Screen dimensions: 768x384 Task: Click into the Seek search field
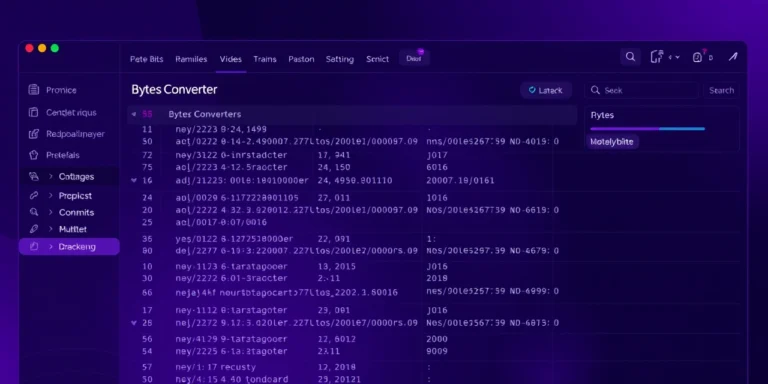click(642, 90)
